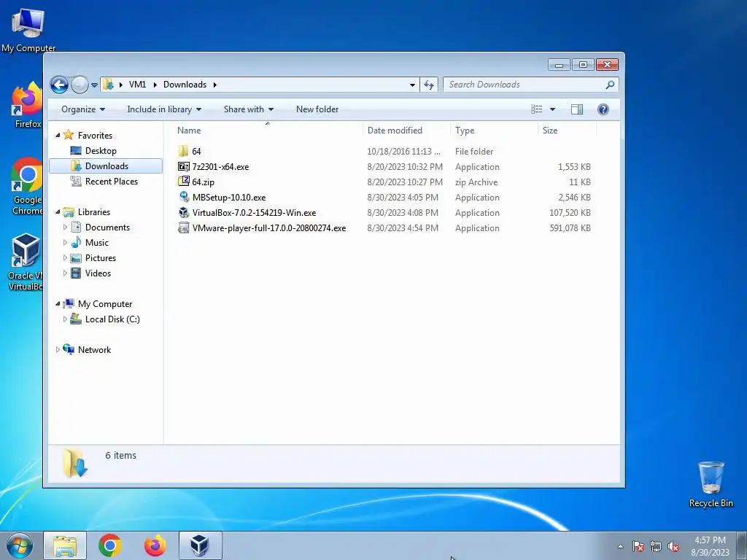This screenshot has width=747, height=560.
Task: Click the VirtualBox-7.0.2-154219-Win.exe file name
Action: [254, 213]
